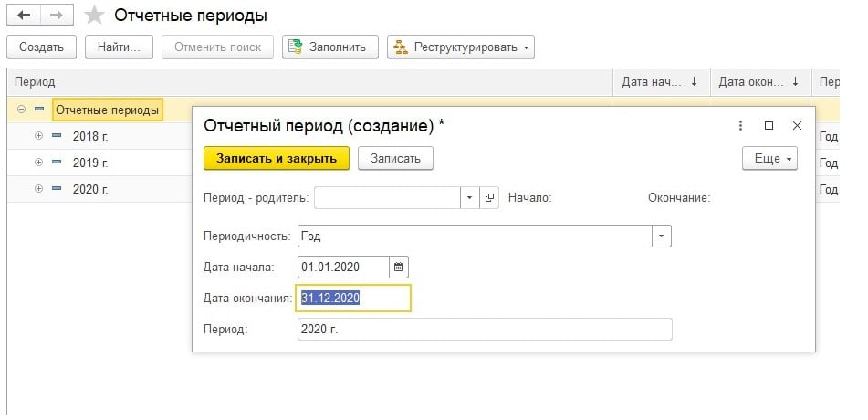This screenshot has width=868, height=420.
Task: Open the Периодичность dropdown list
Action: point(662,236)
